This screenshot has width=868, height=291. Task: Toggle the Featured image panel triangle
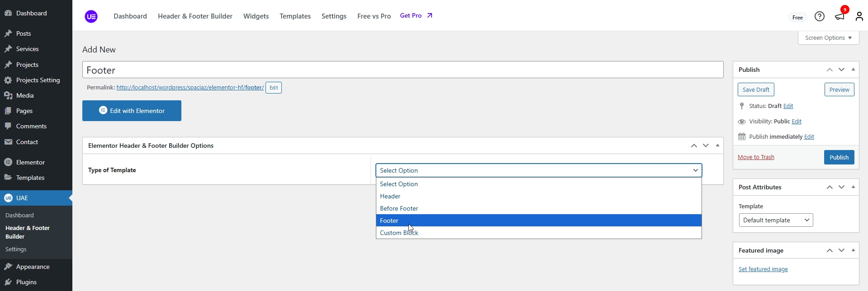click(853, 250)
